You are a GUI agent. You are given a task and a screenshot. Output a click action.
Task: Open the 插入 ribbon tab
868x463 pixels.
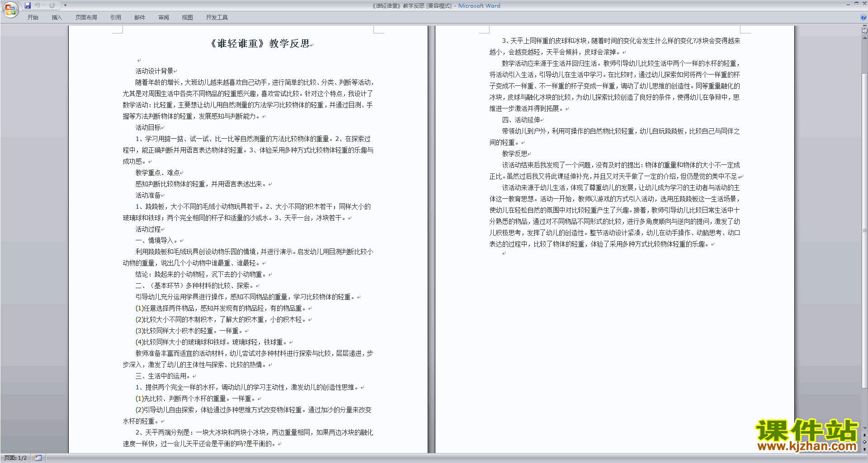coord(57,17)
